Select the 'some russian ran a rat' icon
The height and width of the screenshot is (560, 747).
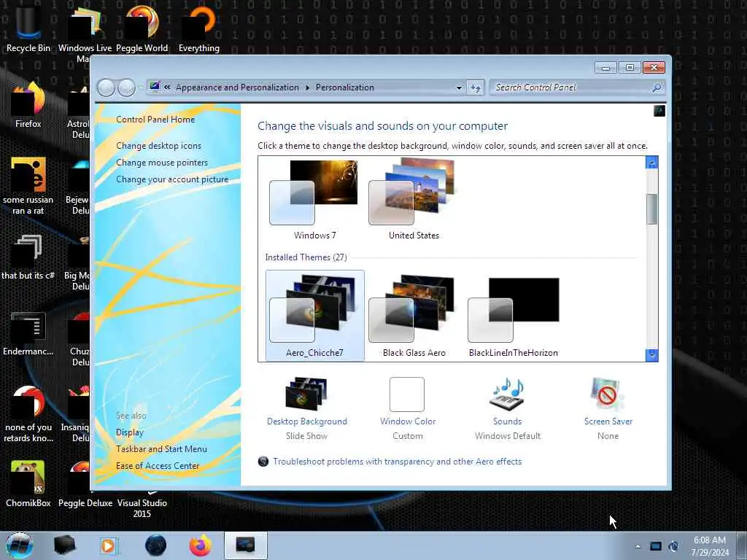click(x=28, y=186)
